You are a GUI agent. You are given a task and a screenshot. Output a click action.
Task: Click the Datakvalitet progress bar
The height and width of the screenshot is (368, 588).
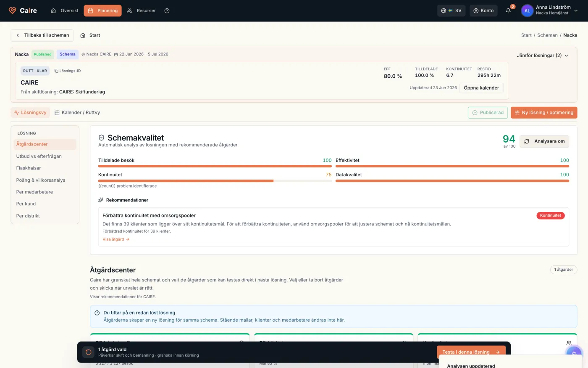(452, 181)
